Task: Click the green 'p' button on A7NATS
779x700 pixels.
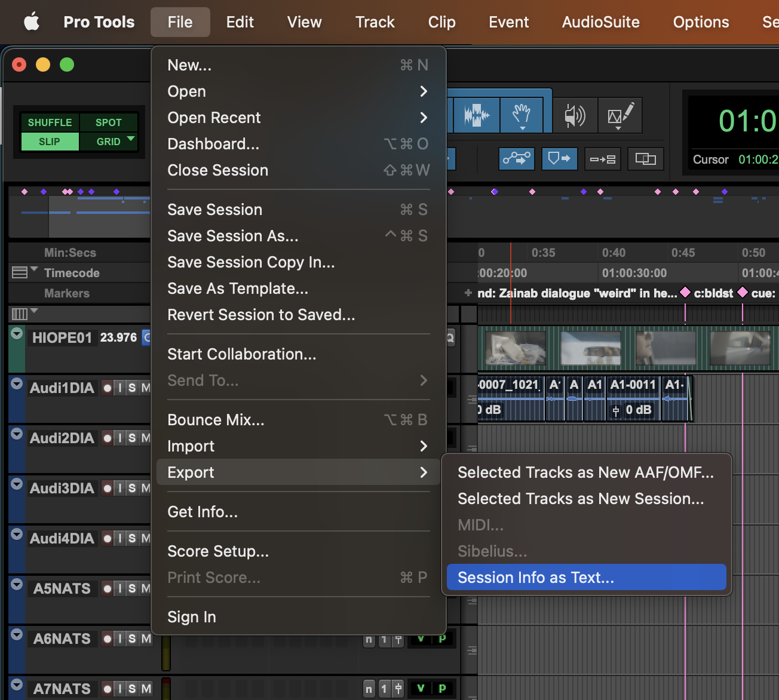Action: 442,688
